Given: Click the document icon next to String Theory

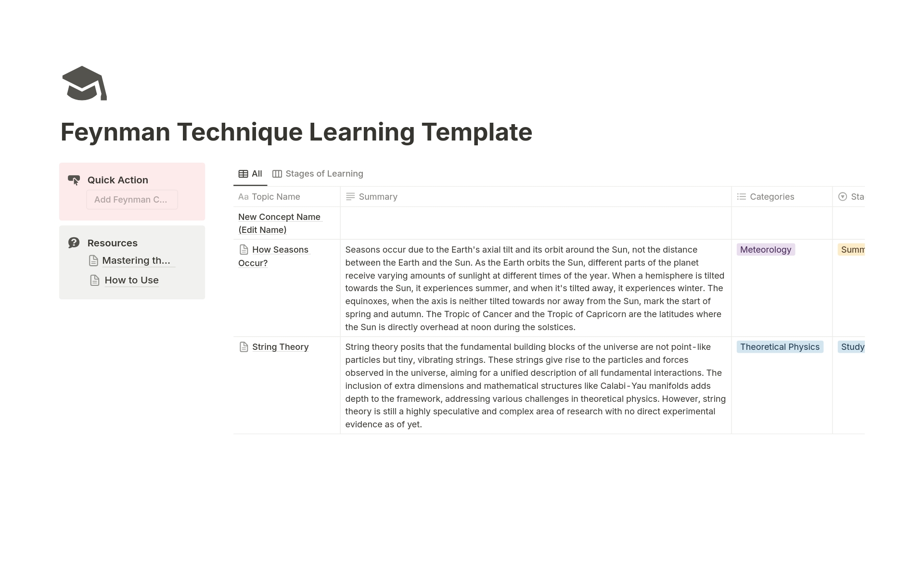Looking at the screenshot, I should [x=244, y=346].
